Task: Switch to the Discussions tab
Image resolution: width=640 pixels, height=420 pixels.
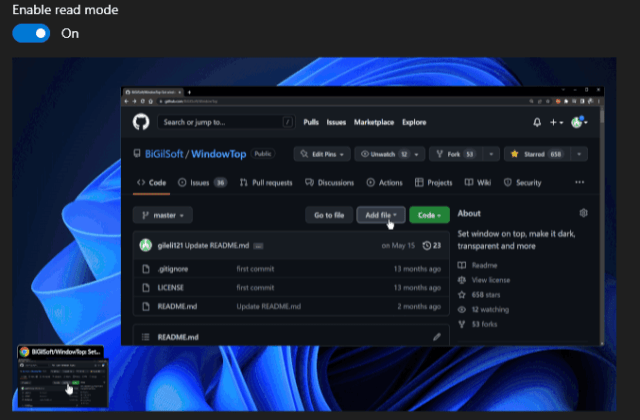Action: (x=329, y=182)
